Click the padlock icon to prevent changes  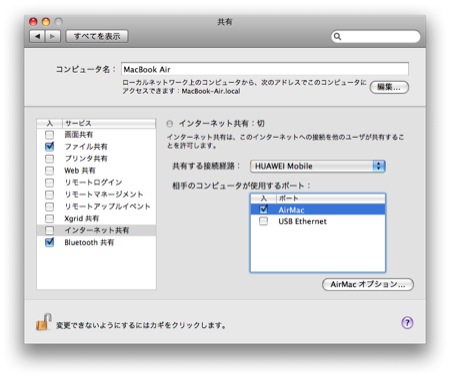point(43,322)
